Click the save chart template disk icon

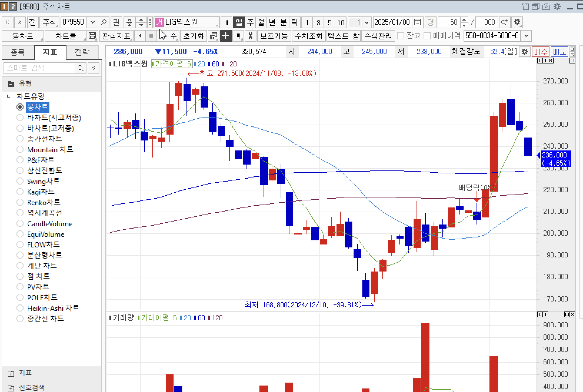[92, 36]
